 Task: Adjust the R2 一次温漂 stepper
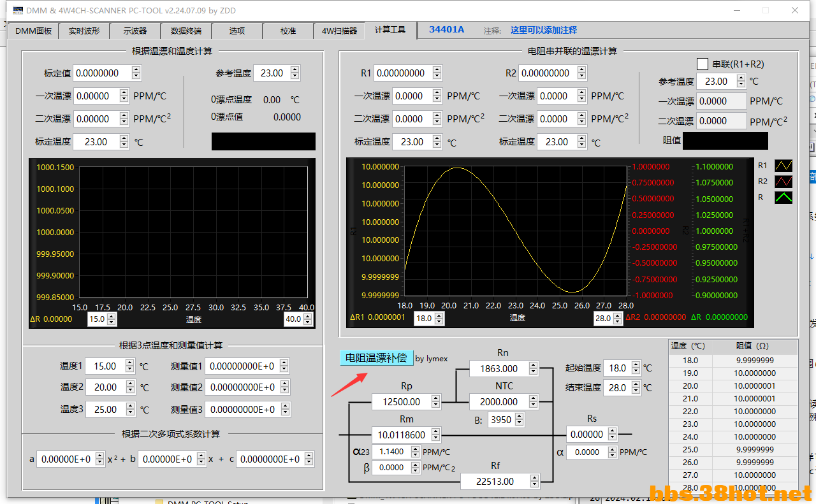[581, 96]
